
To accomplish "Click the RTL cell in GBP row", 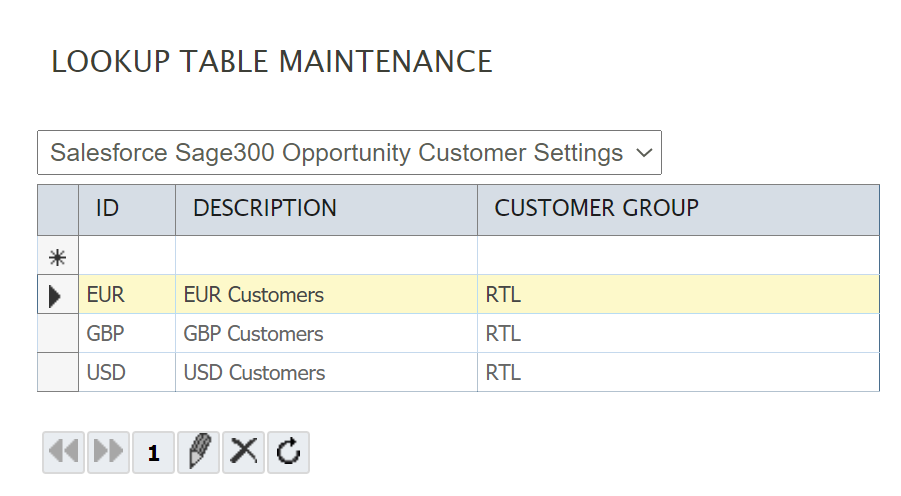I will 678,334.
